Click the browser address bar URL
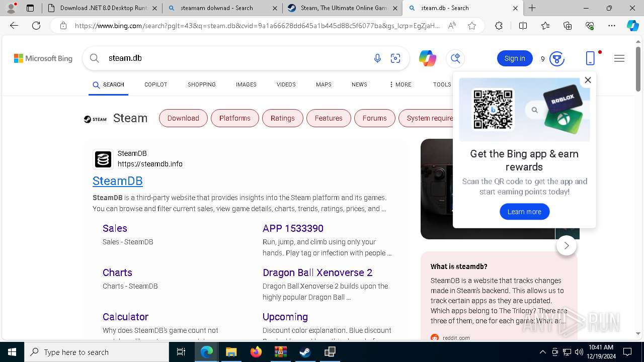This screenshot has height=362, width=644. click(x=257, y=26)
